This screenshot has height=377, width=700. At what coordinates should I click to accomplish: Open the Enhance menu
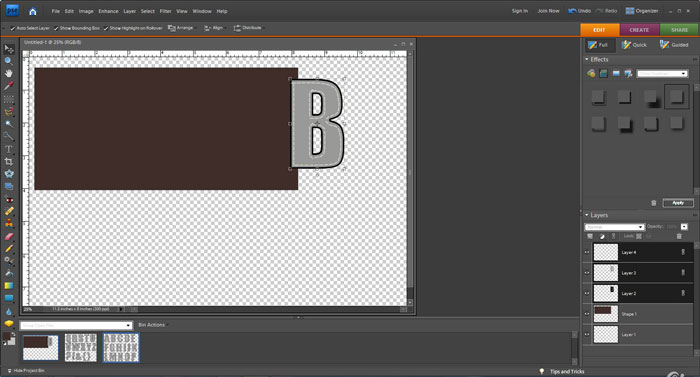click(x=108, y=11)
